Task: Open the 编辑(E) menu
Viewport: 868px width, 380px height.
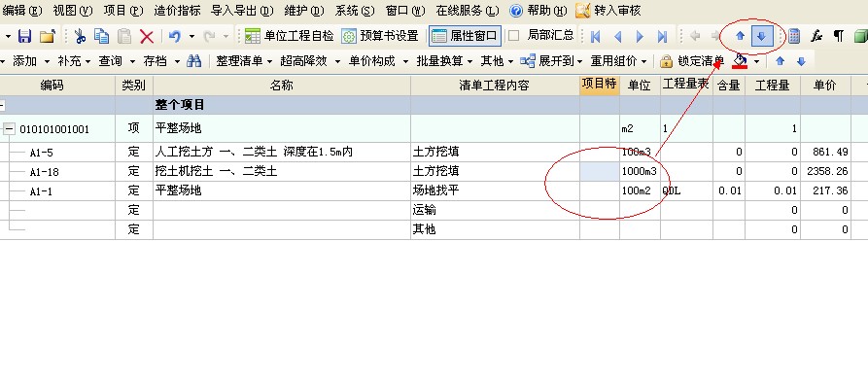Action: pos(21,11)
